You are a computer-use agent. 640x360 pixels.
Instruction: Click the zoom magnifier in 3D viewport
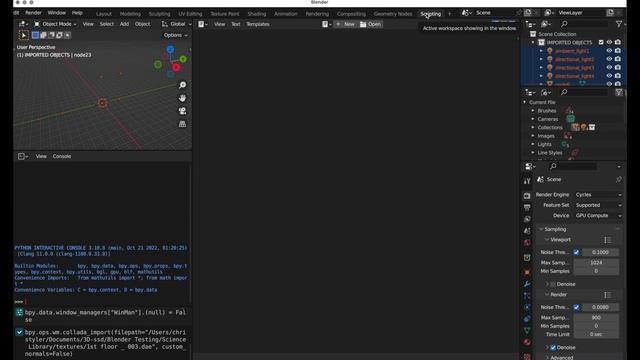182,85
